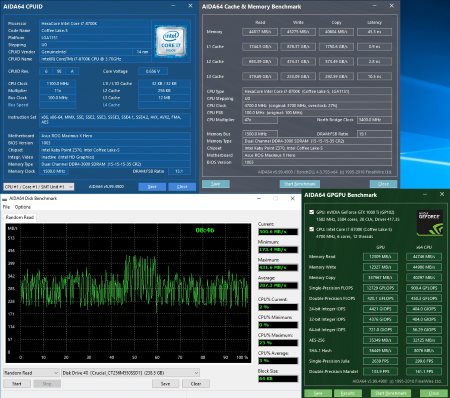Click the NVIDIA GeForce logo in GPGPU Benchmark
This screenshot has width=450, height=398.
pyautogui.click(x=430, y=223)
